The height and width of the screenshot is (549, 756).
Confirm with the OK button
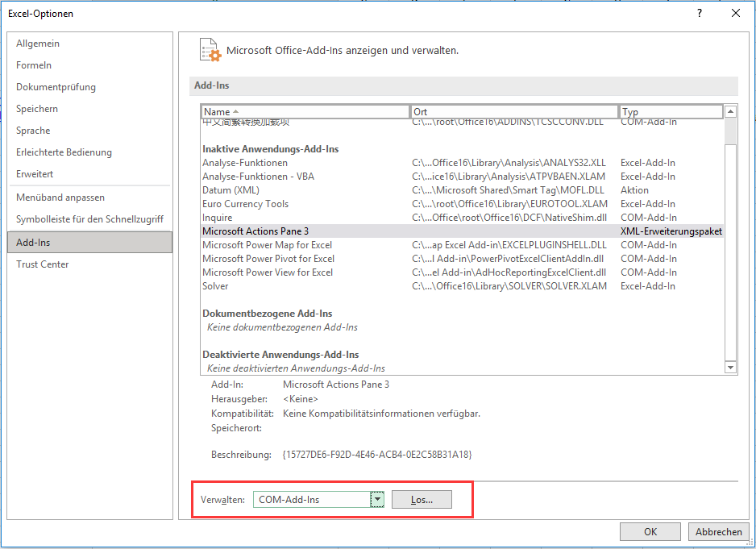[x=650, y=531]
